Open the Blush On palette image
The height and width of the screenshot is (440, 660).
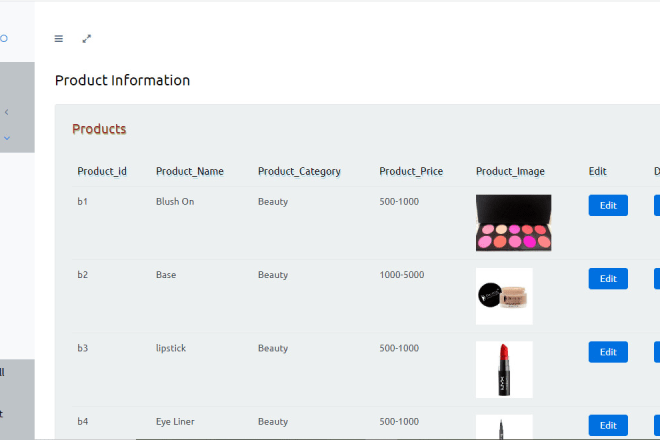(x=513, y=222)
